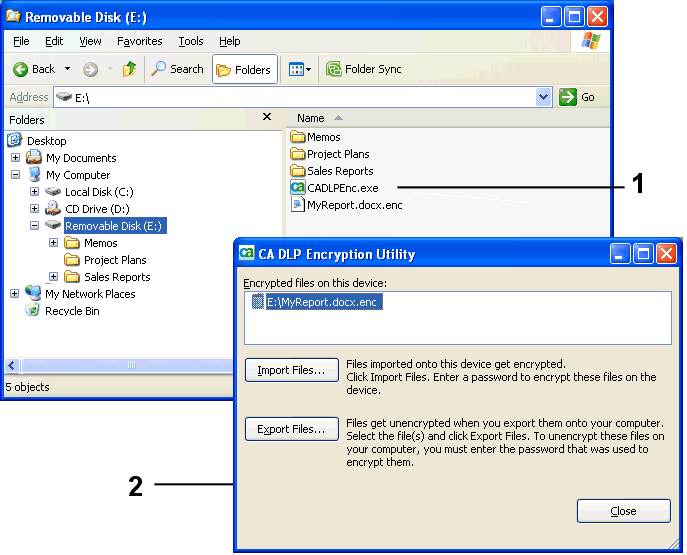Click the Import Files... button
687x555 pixels.
click(291, 370)
